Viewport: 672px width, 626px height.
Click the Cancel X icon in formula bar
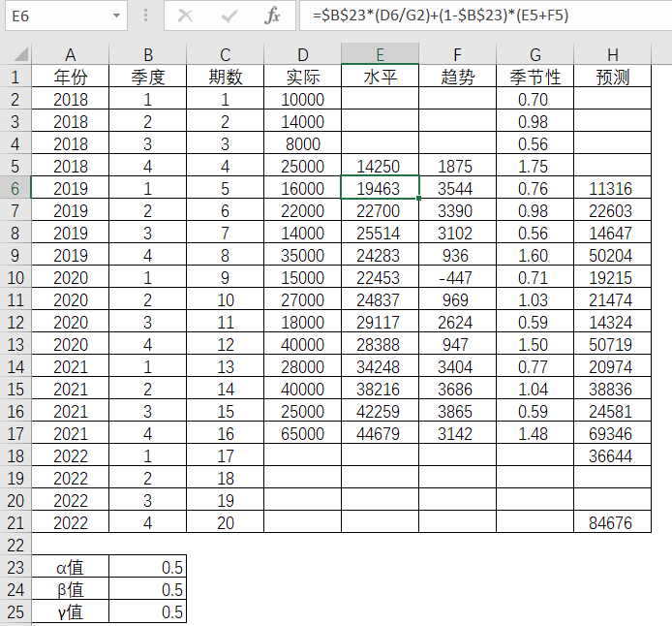(186, 16)
